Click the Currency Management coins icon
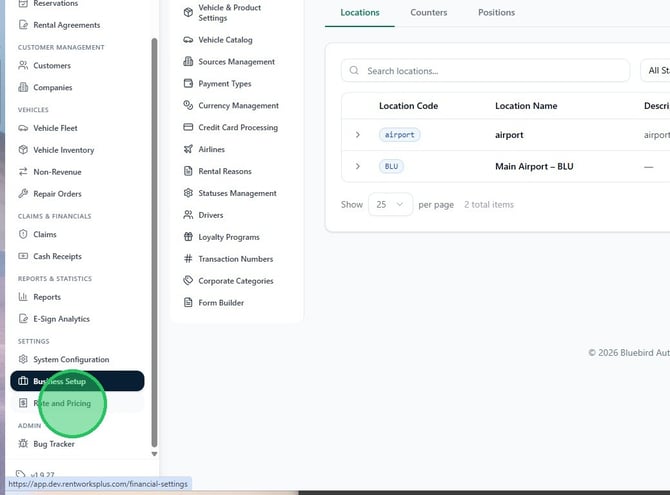The width and height of the screenshot is (670, 495). [x=188, y=105]
